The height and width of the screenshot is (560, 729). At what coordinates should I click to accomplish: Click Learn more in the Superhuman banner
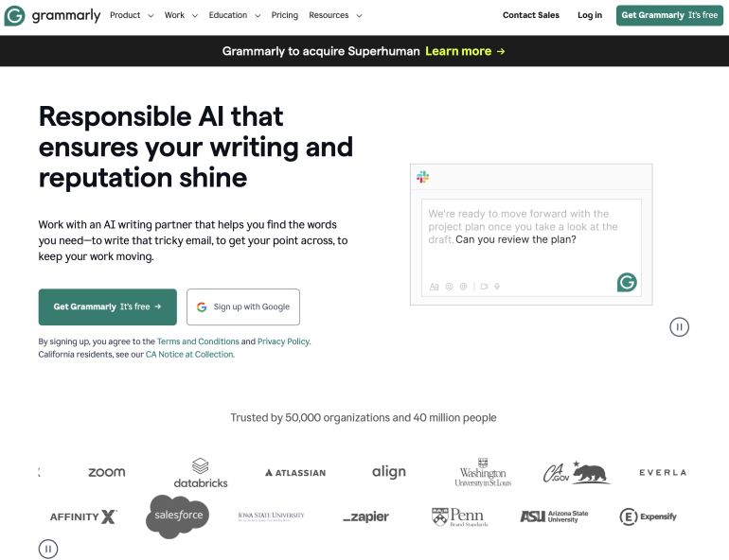click(458, 51)
